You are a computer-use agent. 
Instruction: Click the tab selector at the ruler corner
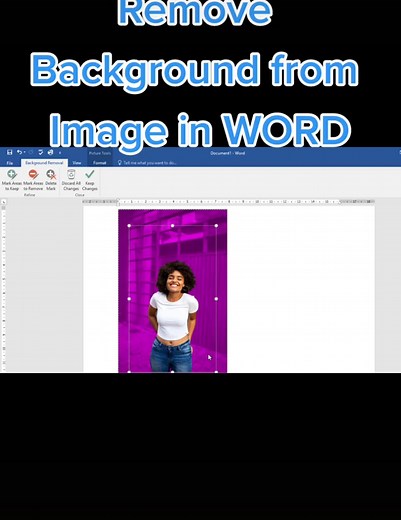(x=4, y=202)
